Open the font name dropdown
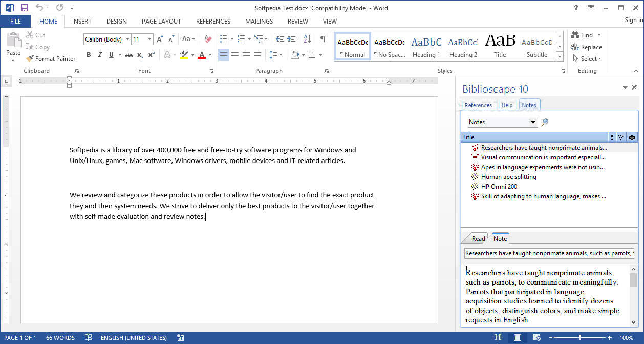This screenshot has height=344, width=644. click(127, 39)
